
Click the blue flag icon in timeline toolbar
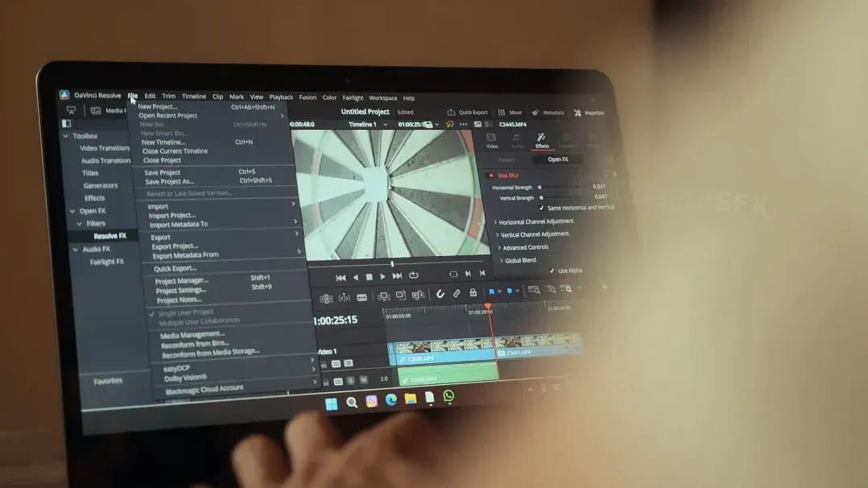coord(491,292)
